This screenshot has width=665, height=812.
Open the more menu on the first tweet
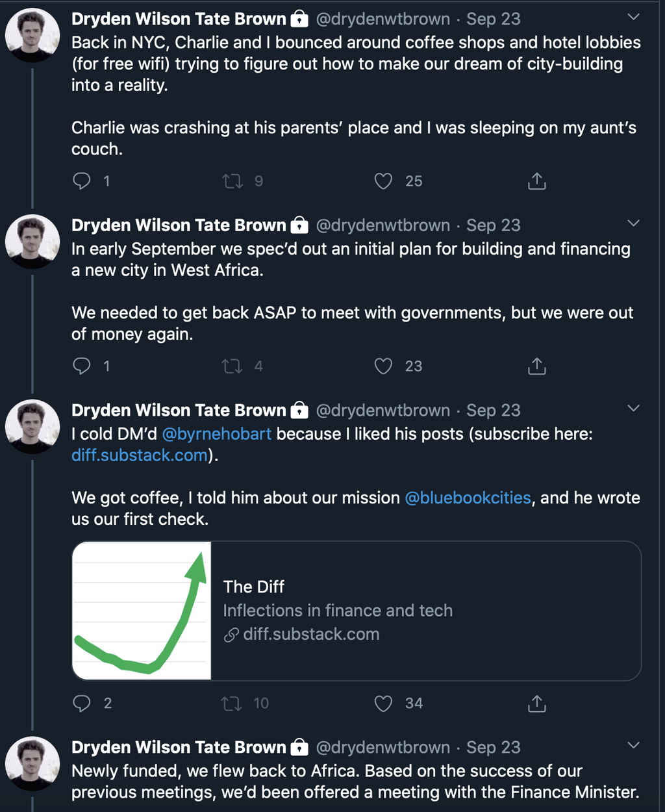coord(634,17)
